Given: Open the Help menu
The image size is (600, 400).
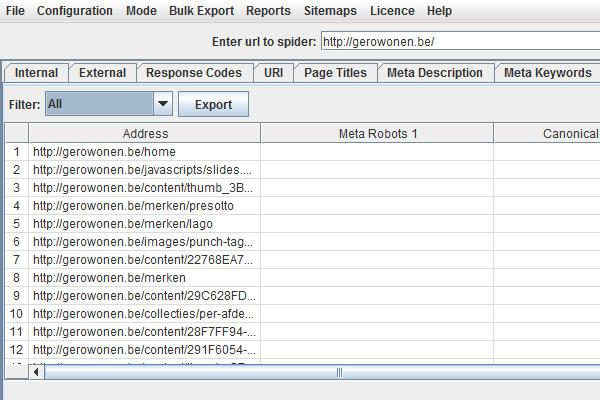Looking at the screenshot, I should tap(439, 11).
